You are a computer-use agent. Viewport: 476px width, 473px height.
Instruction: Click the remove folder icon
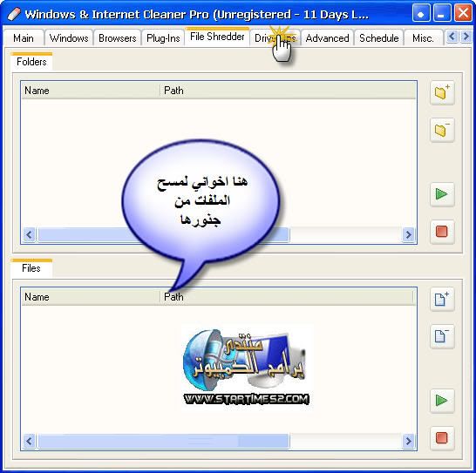[442, 130]
